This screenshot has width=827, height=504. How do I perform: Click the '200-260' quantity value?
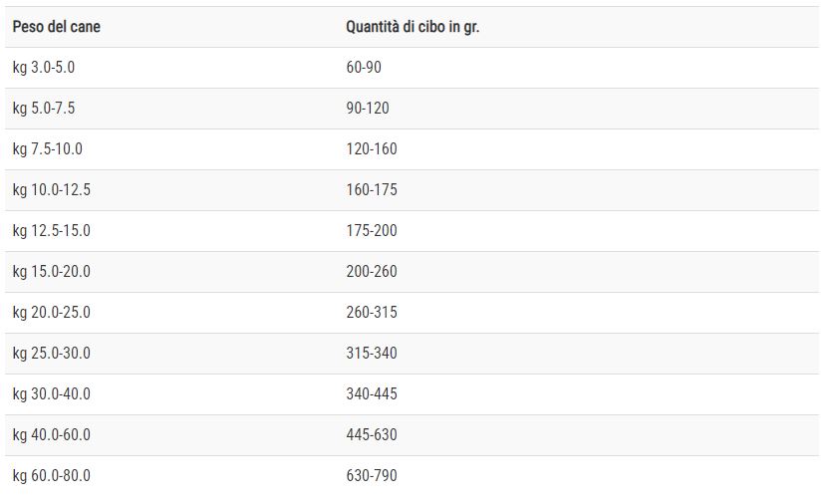coord(372,272)
